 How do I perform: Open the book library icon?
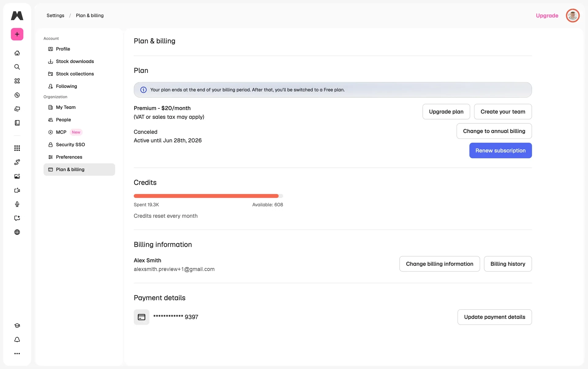pyautogui.click(x=17, y=123)
